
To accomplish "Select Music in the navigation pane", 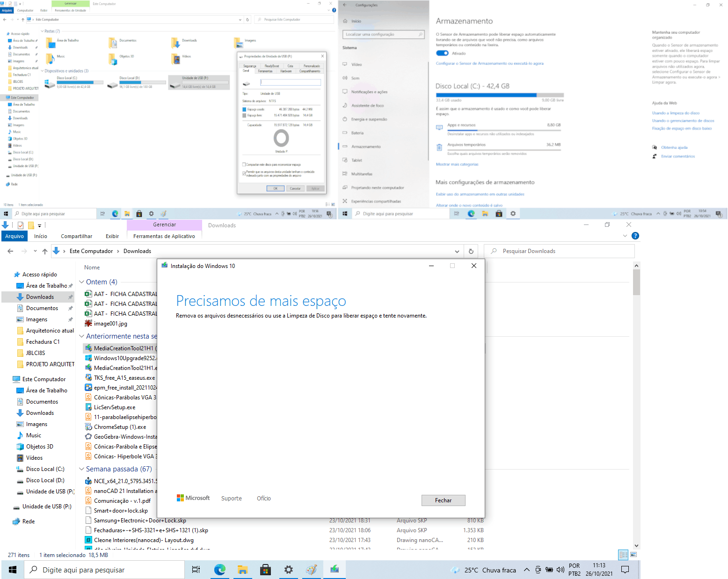I will pos(34,435).
